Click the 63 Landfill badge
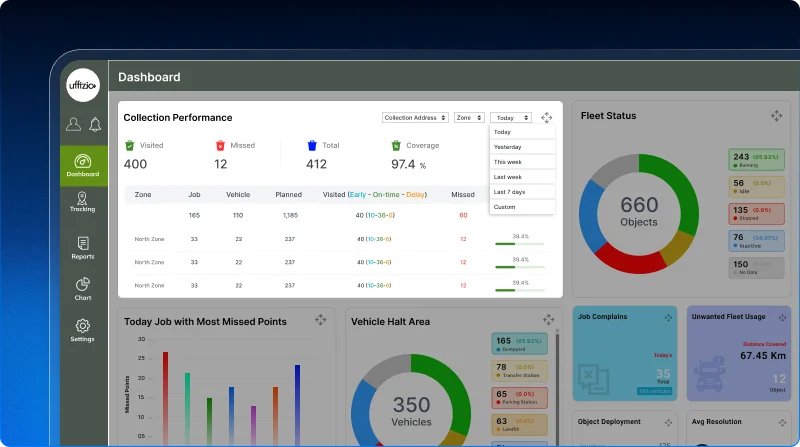The image size is (800, 447). [x=519, y=425]
